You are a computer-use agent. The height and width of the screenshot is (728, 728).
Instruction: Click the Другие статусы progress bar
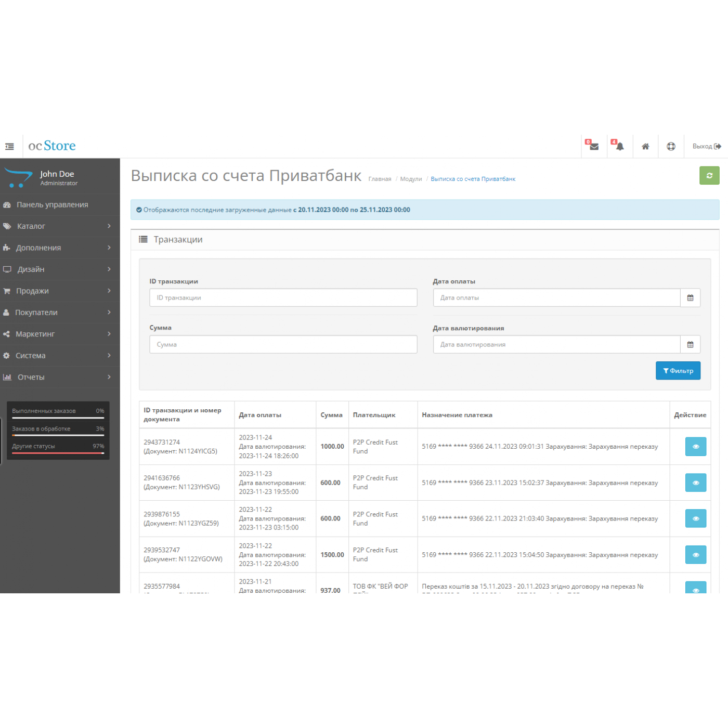[58, 453]
